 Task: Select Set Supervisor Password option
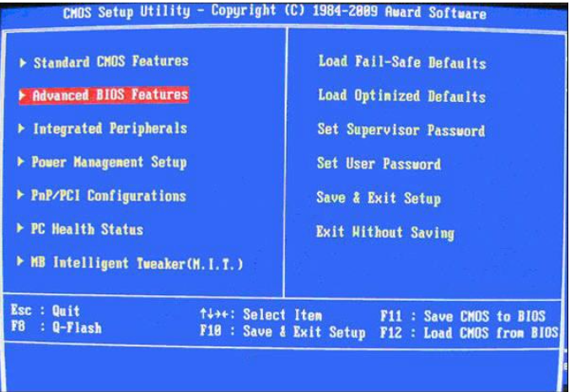[x=401, y=130]
